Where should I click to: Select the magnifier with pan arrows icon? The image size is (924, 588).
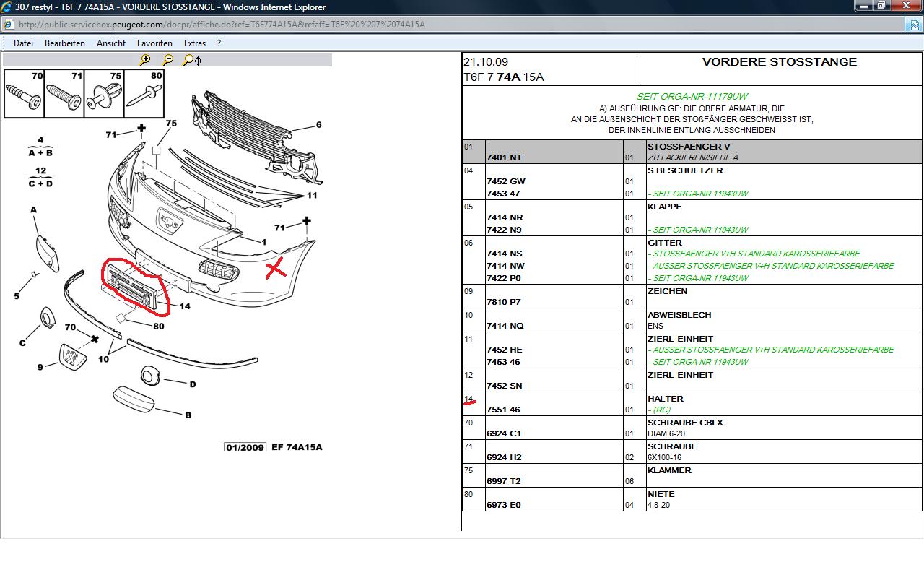click(192, 60)
